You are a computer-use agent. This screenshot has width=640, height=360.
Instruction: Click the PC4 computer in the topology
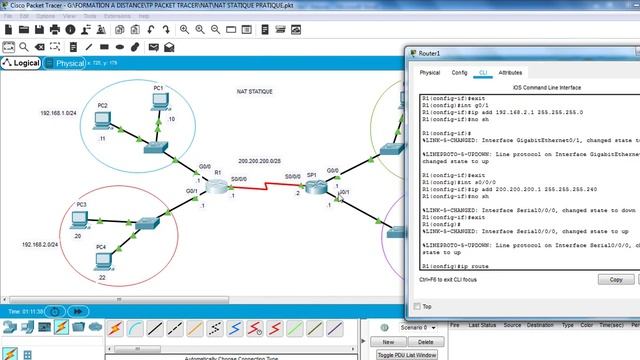[x=103, y=261]
